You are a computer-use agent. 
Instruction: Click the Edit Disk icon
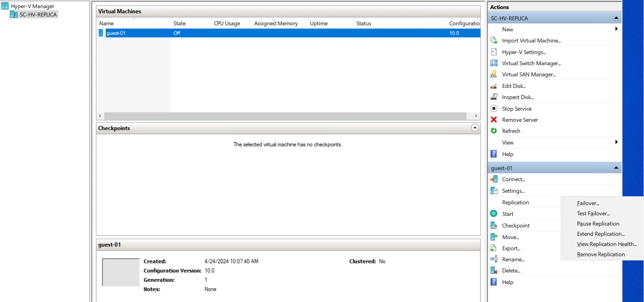click(x=494, y=86)
